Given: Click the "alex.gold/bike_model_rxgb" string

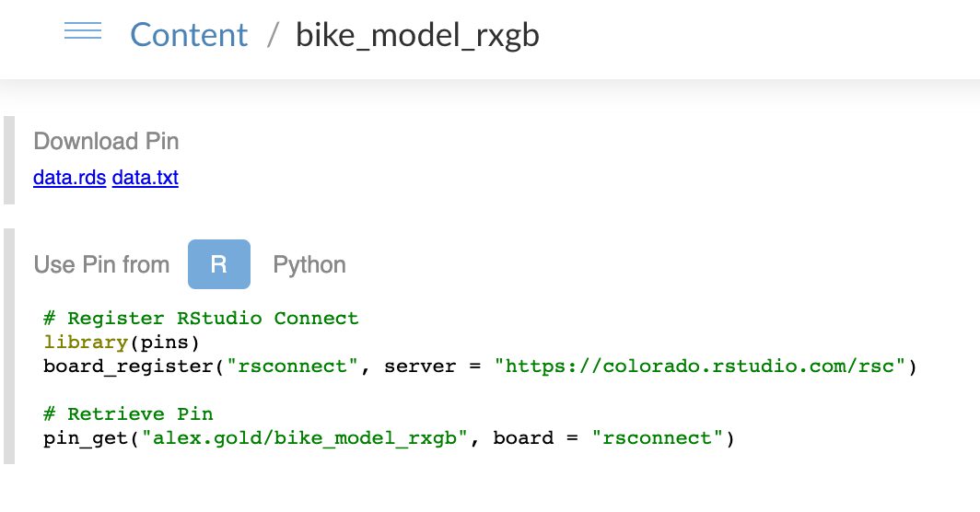Looking at the screenshot, I should tap(304, 438).
